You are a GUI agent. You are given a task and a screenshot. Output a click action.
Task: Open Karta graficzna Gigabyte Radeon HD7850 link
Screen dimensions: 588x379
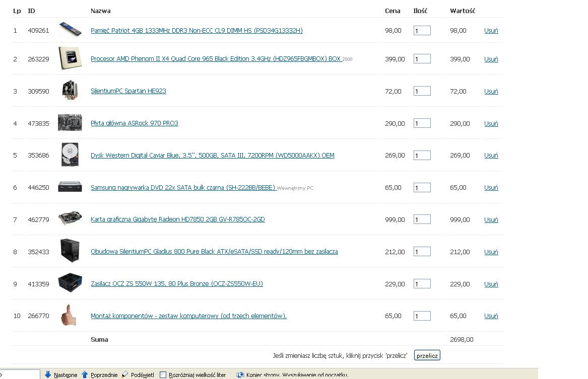click(178, 219)
